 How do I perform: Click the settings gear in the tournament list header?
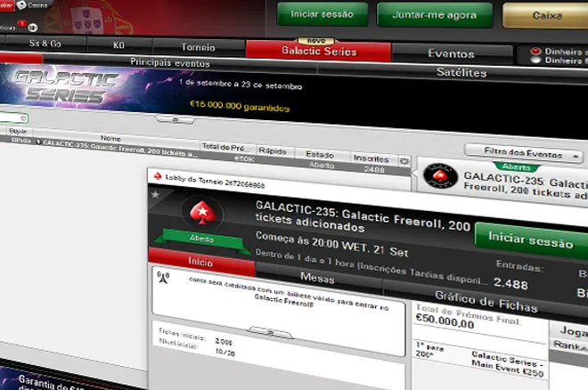(404, 161)
